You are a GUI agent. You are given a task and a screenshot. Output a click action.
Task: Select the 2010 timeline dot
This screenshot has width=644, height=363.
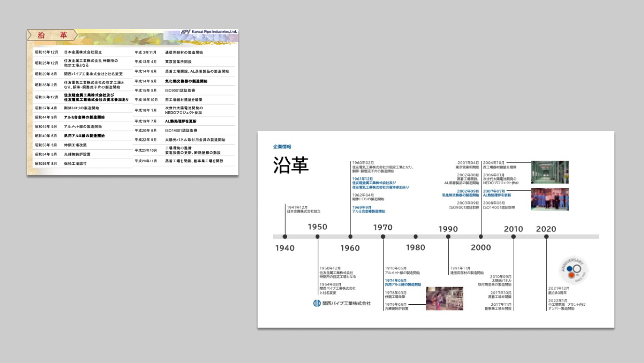514,237
